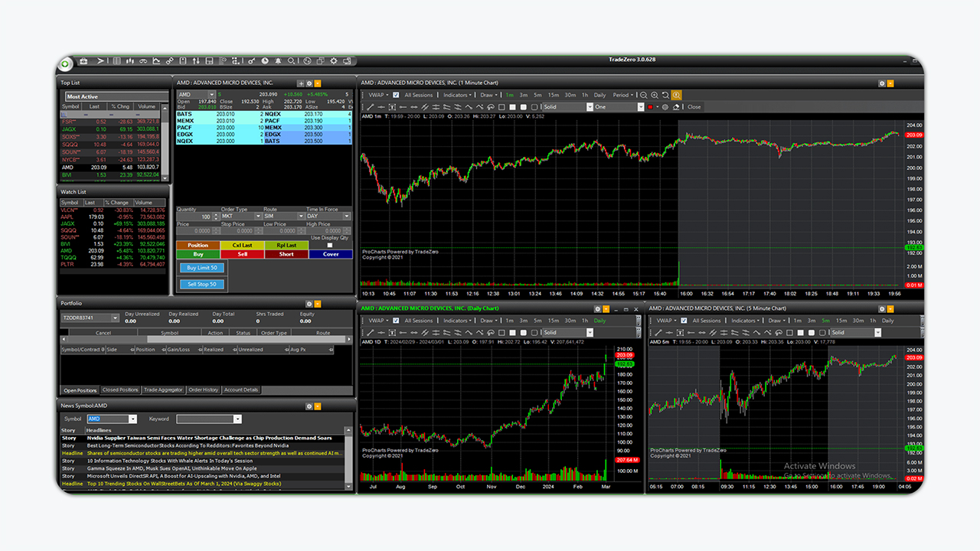
Task: Click the Sell Stop 50 button
Action: [x=202, y=284]
